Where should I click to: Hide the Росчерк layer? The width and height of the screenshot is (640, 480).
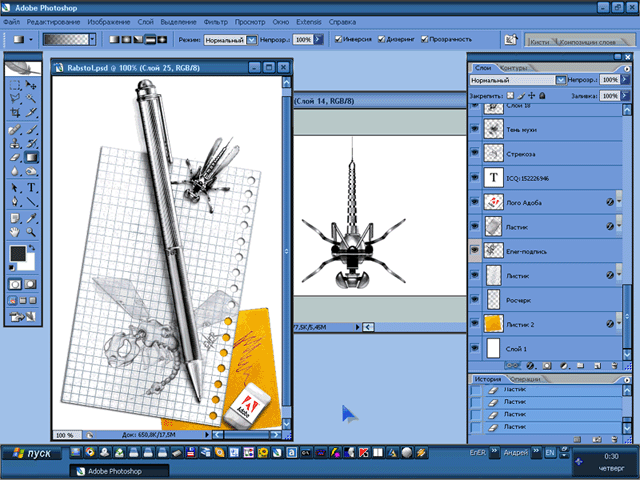475,299
